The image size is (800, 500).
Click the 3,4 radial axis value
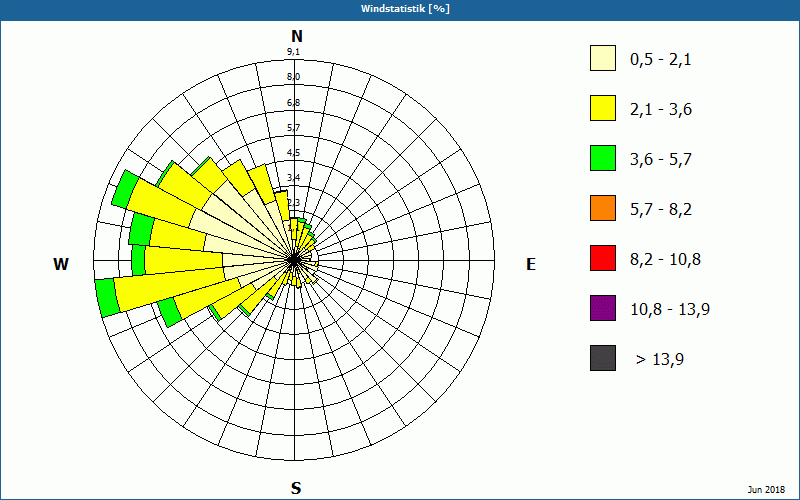tap(293, 178)
